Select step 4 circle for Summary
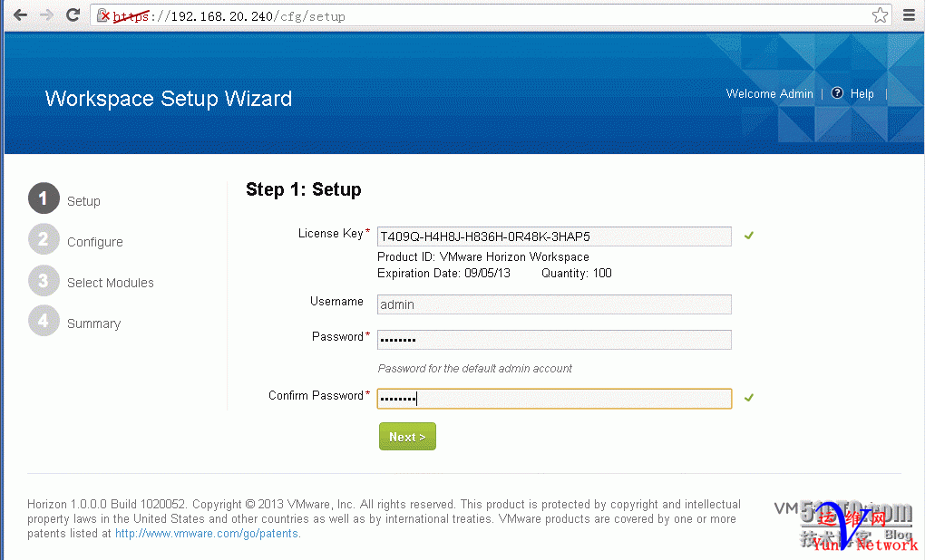 pos(44,321)
